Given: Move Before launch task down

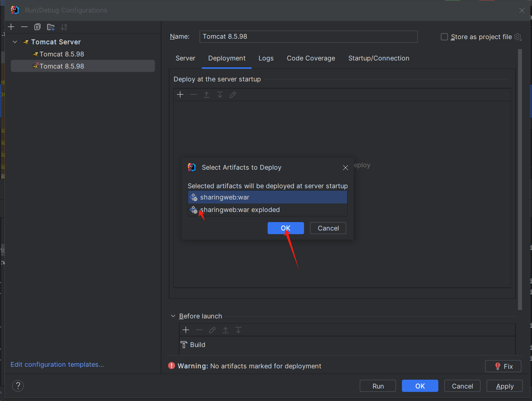Looking at the screenshot, I should click(x=238, y=330).
